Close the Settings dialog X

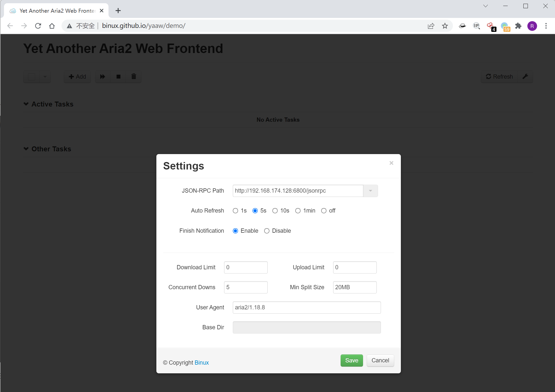(x=391, y=163)
